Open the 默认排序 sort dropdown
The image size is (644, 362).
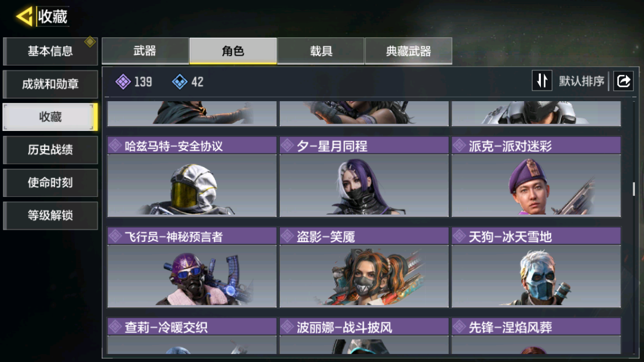pos(582,81)
